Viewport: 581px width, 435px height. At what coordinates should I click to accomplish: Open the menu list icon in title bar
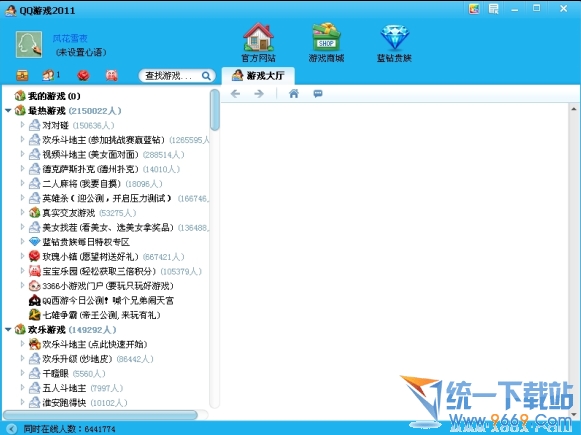click(x=494, y=9)
